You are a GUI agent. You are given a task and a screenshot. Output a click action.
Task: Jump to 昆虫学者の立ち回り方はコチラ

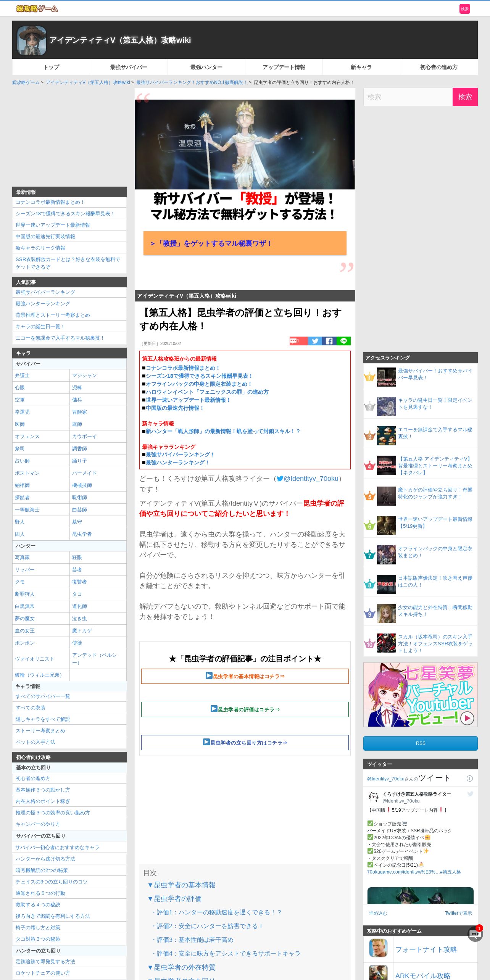pyautogui.click(x=245, y=743)
